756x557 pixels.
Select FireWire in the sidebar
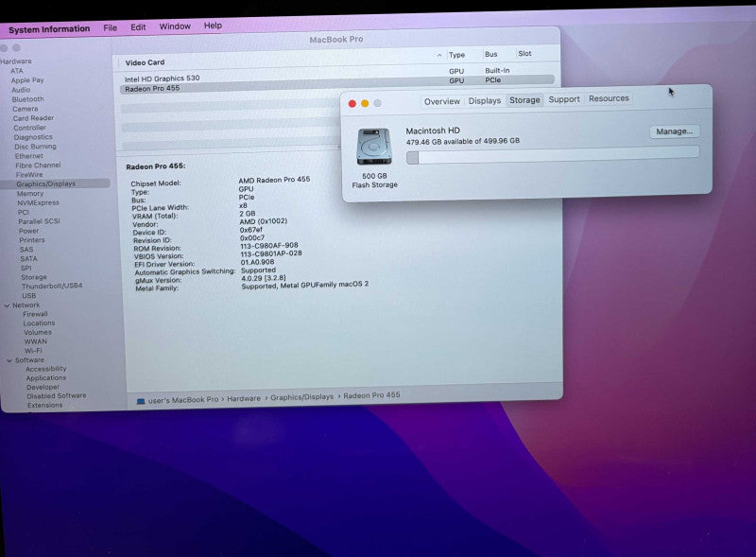[29, 175]
